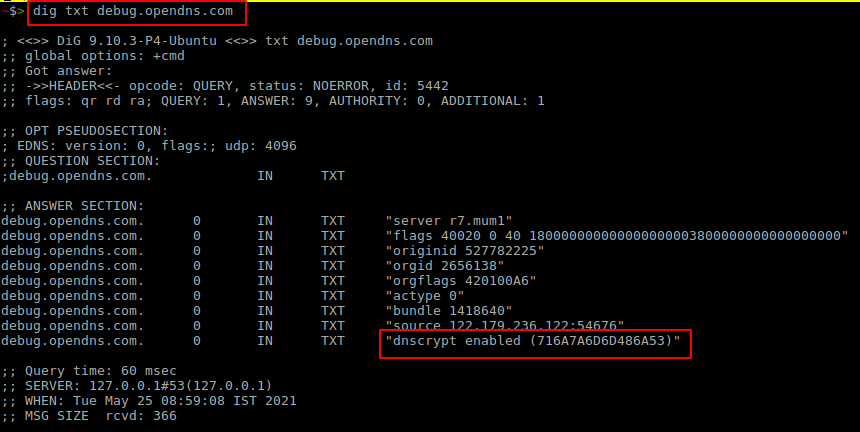Click the TXT value starting "flags 40020"
860x432 pixels.
617,236
